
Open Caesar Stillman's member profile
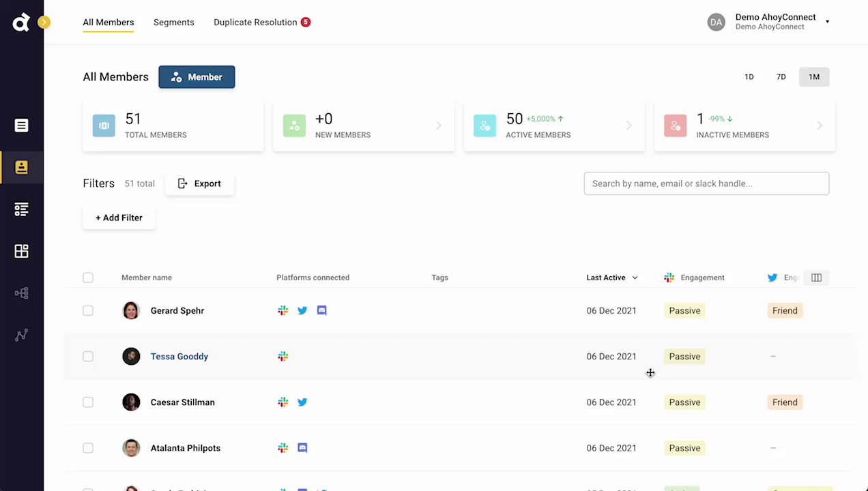point(183,402)
